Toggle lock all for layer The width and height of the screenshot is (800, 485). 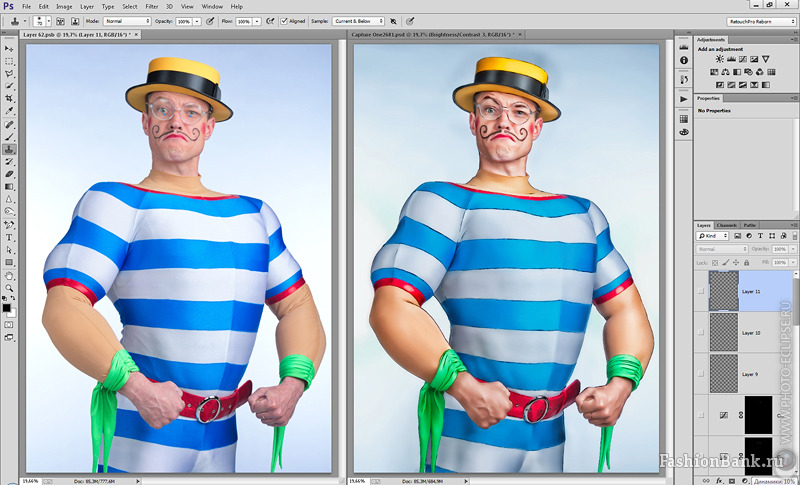point(746,263)
